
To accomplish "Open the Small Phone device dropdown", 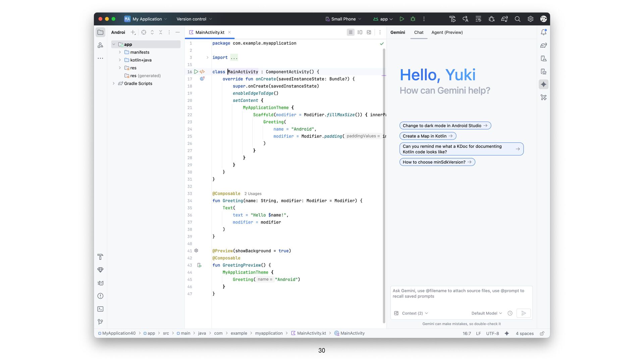I will coord(343,19).
